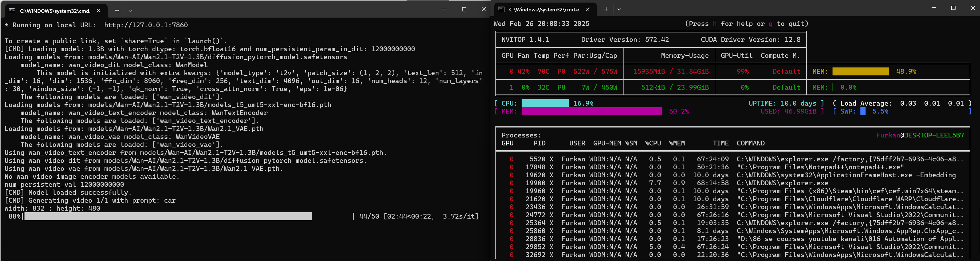Expand the left terminal's profile dropdown chevron
The image size is (980, 261).
130,11
